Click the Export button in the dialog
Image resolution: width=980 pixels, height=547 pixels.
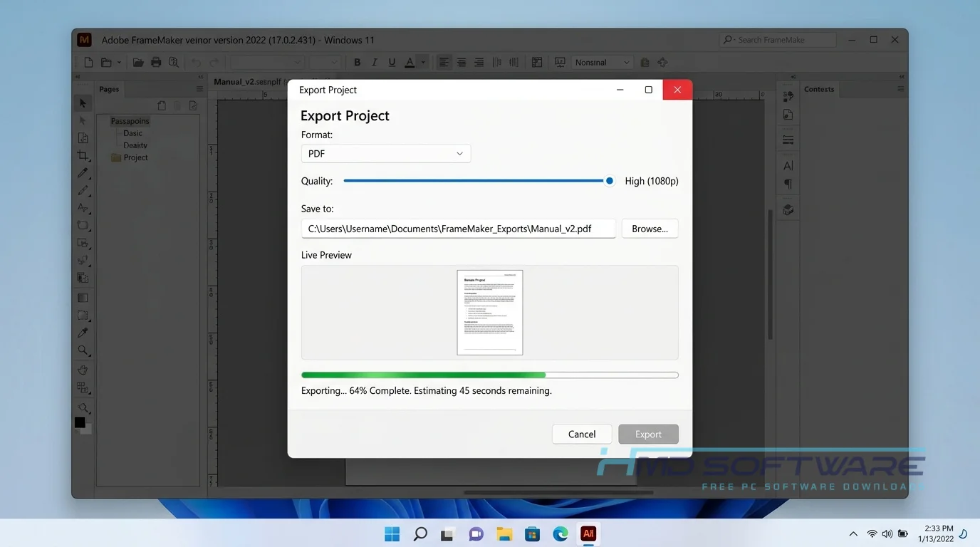click(x=648, y=434)
